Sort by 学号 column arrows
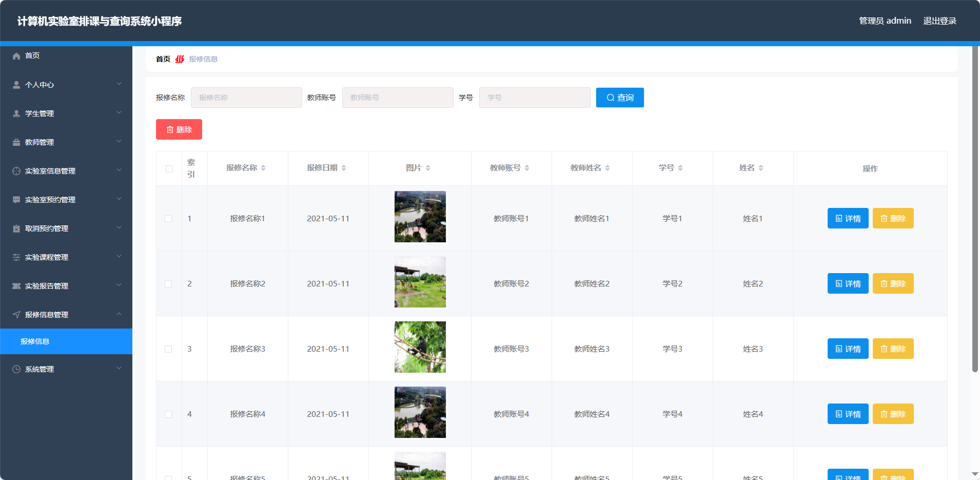This screenshot has height=480, width=980. tap(680, 168)
